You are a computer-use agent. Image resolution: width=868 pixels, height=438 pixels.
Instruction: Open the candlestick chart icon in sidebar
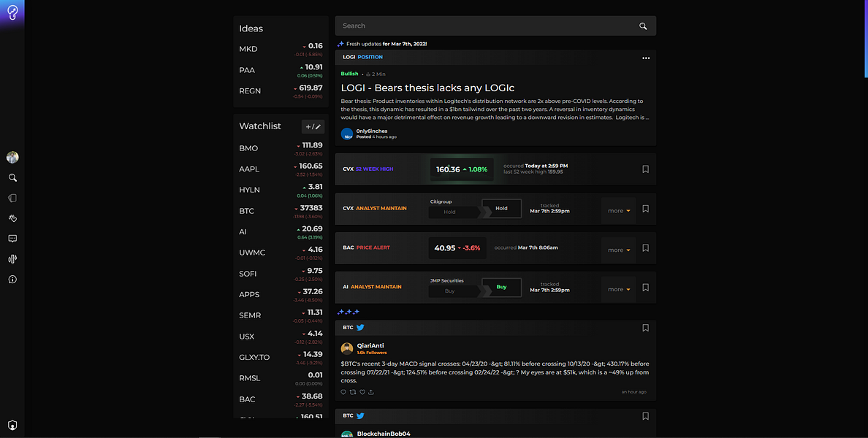click(12, 259)
